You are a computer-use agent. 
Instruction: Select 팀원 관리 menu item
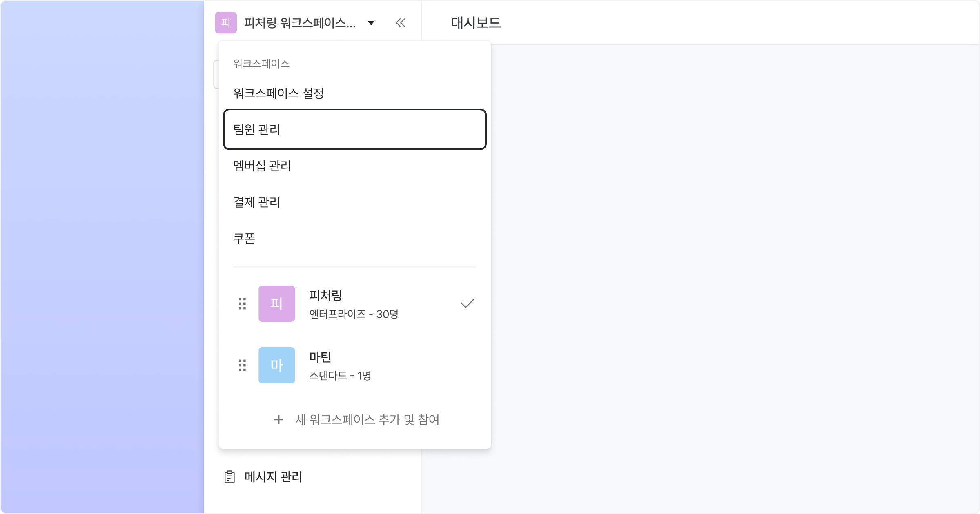[354, 129]
